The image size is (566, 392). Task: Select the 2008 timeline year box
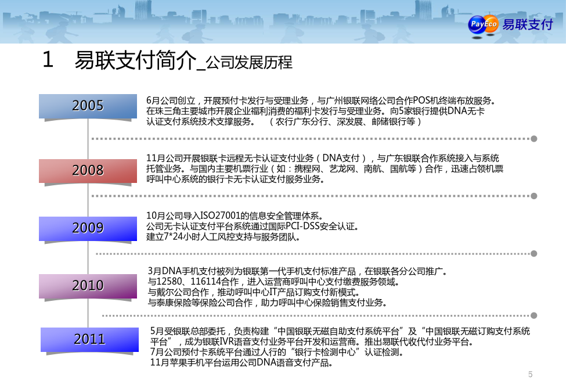[x=88, y=170]
